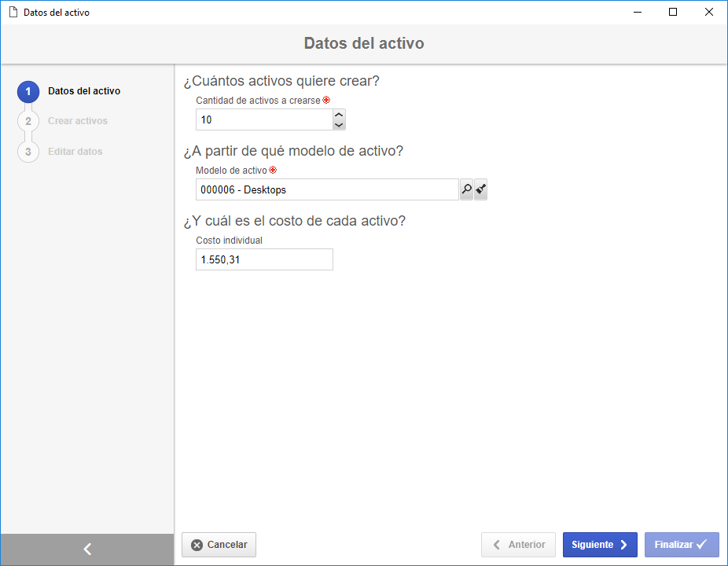Select step 3 circle Editar datos

pyautogui.click(x=28, y=152)
